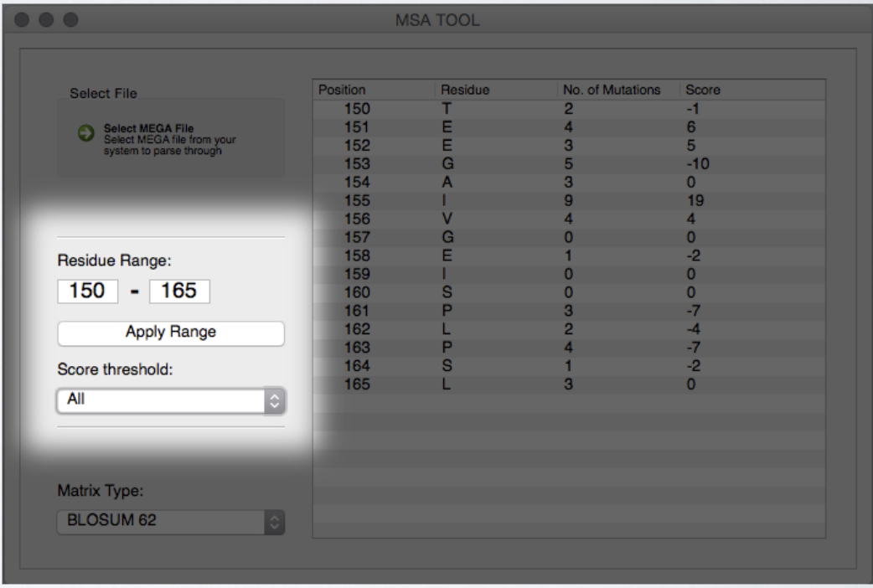Click the residue range end field showing 165
This screenshot has height=588, width=873.
pos(179,291)
